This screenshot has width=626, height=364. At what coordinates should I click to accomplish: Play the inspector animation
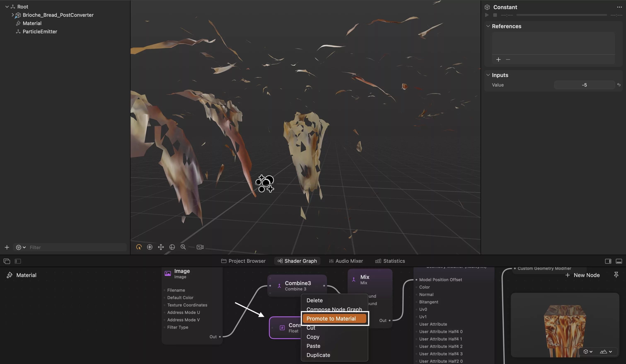pyautogui.click(x=487, y=15)
